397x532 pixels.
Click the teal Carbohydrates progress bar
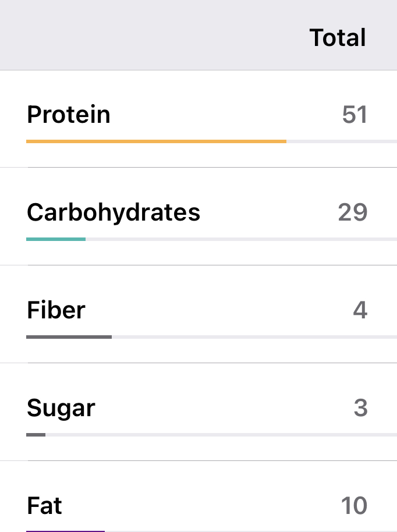(x=56, y=239)
